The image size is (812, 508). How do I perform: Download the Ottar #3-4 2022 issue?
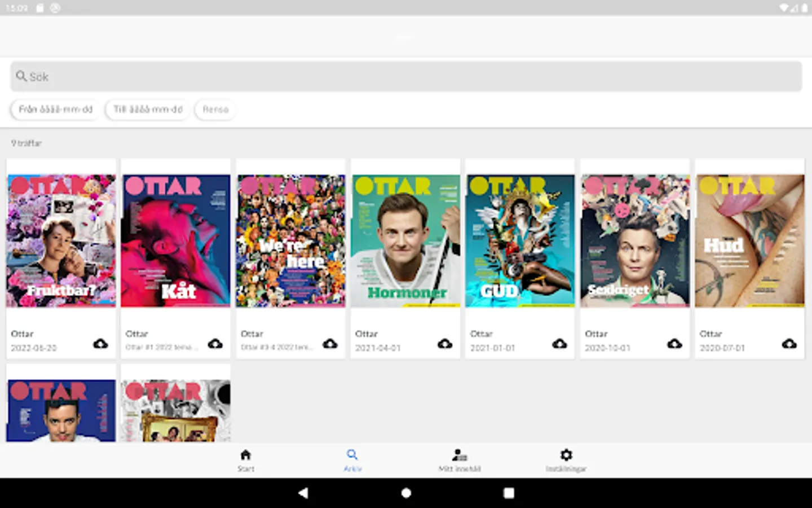coord(330,343)
